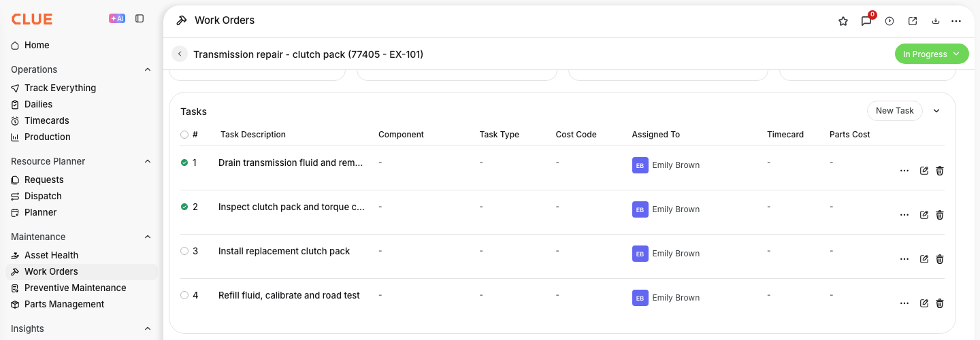Viewport: 980px width, 340px height.
Task: Collapse the Operations sidebar group
Action: pos(148,69)
